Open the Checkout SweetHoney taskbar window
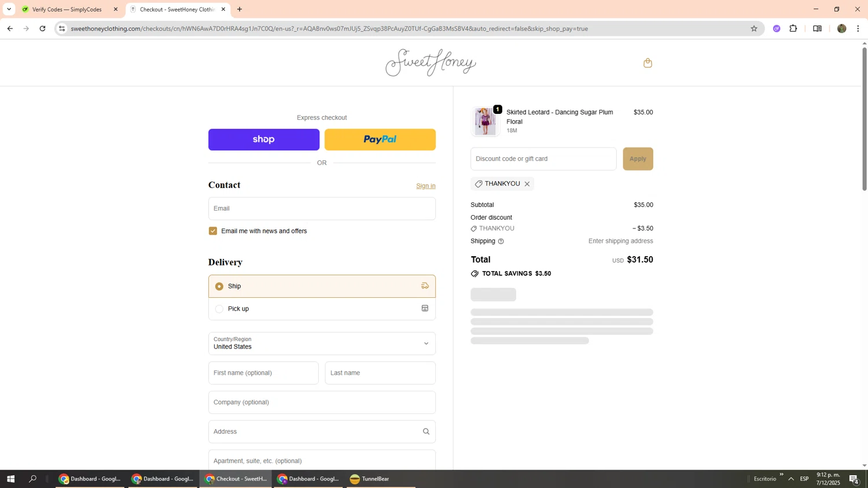The height and width of the screenshot is (488, 868). coord(236,479)
